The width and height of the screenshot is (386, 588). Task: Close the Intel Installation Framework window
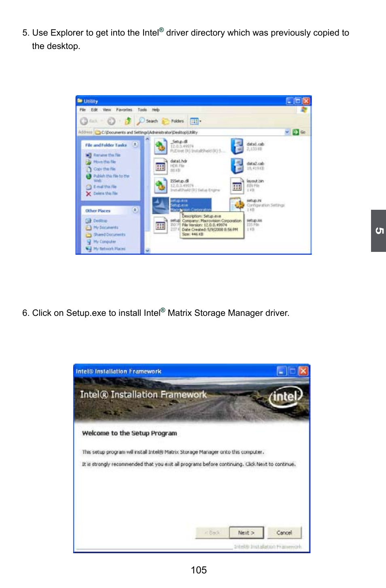pos(303,371)
